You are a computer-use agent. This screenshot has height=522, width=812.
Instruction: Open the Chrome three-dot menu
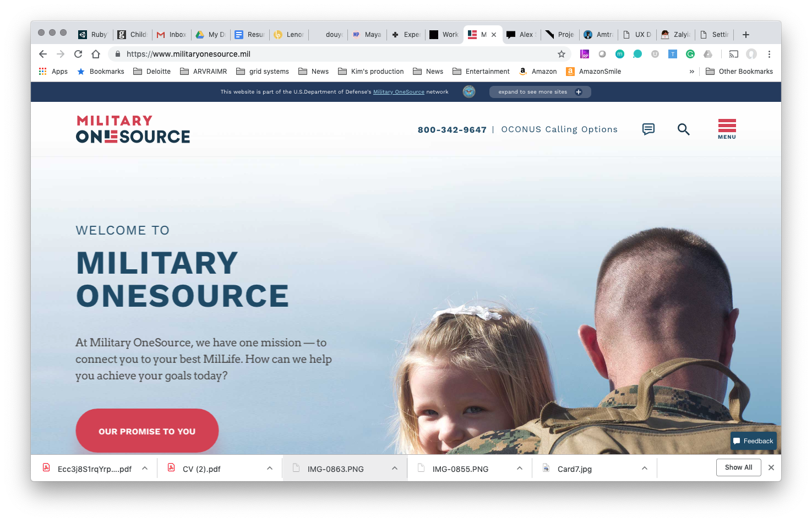[769, 54]
